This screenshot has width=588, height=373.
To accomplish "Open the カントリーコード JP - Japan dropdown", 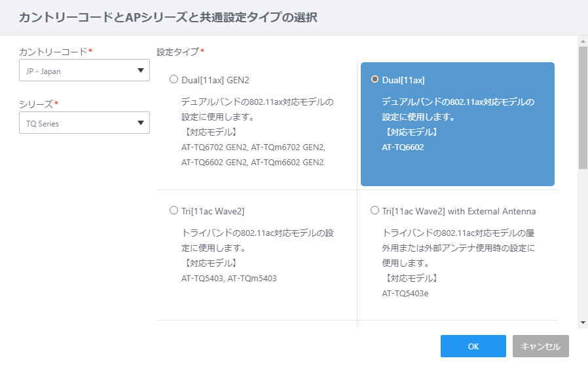I will click(84, 70).
